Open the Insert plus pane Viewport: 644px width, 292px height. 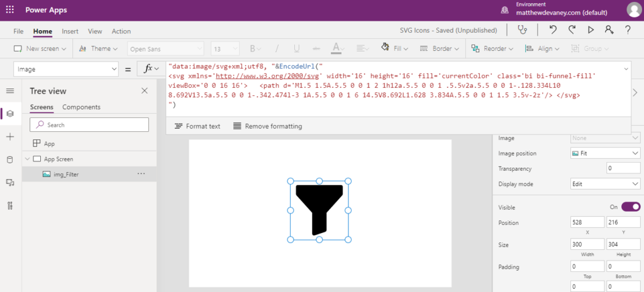pyautogui.click(x=10, y=137)
